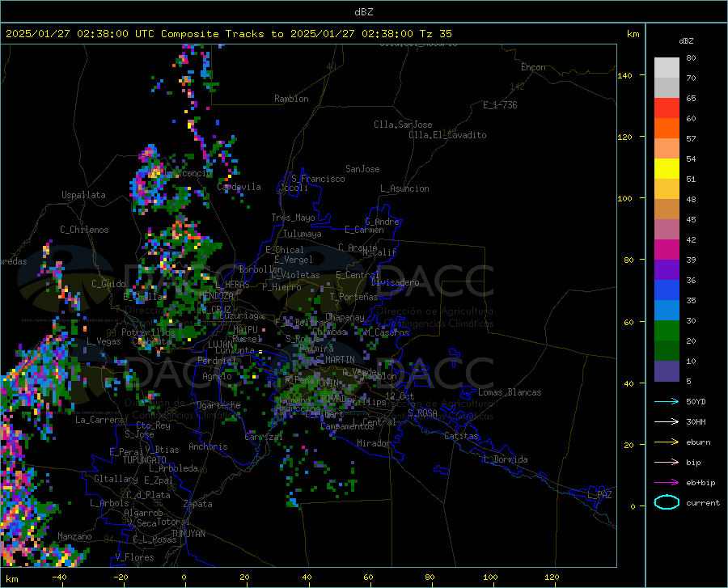Click the 'Chapanay' place label

point(345,317)
